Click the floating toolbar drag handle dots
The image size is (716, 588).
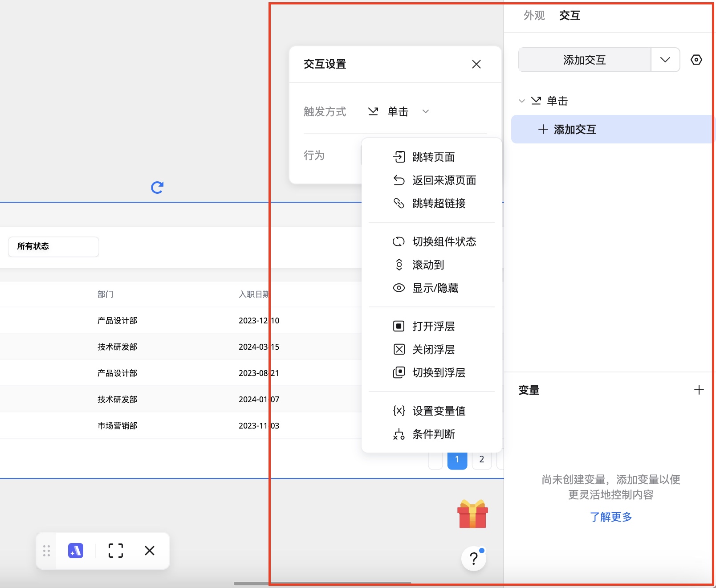tap(46, 551)
